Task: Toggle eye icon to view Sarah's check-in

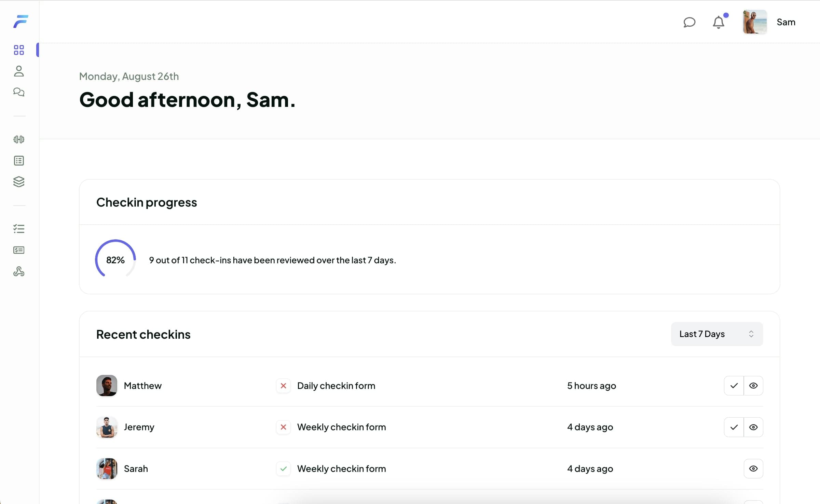Action: click(x=754, y=468)
